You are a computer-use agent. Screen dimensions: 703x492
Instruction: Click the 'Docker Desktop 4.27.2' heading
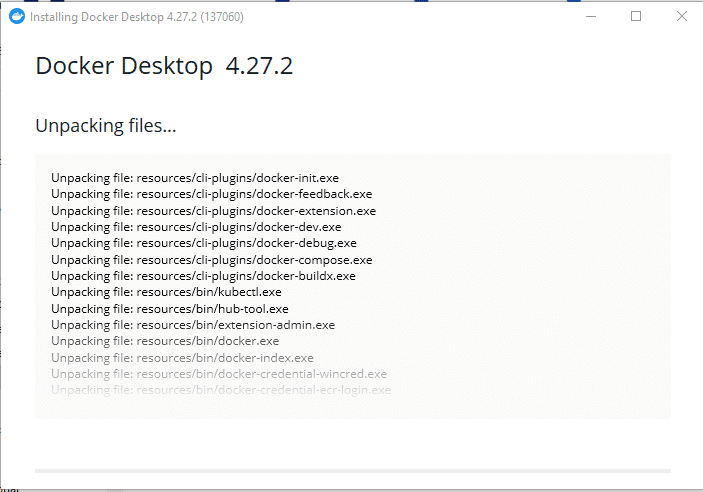[164, 67]
